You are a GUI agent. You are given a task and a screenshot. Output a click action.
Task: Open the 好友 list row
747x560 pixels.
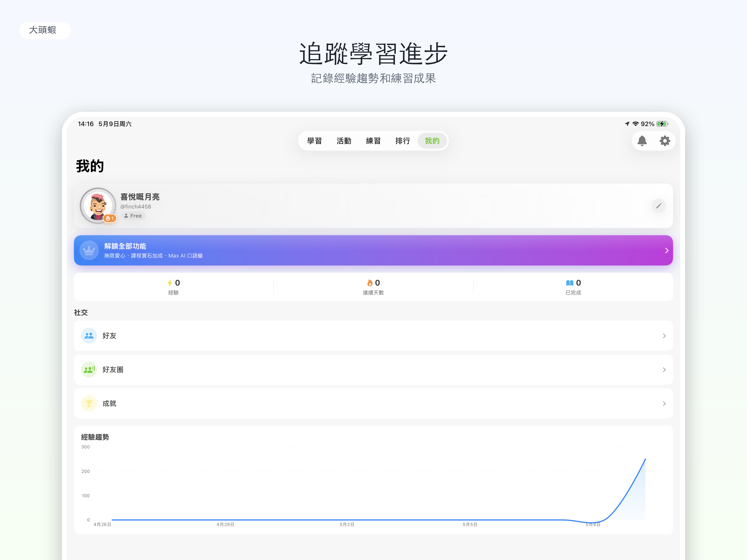(x=373, y=336)
